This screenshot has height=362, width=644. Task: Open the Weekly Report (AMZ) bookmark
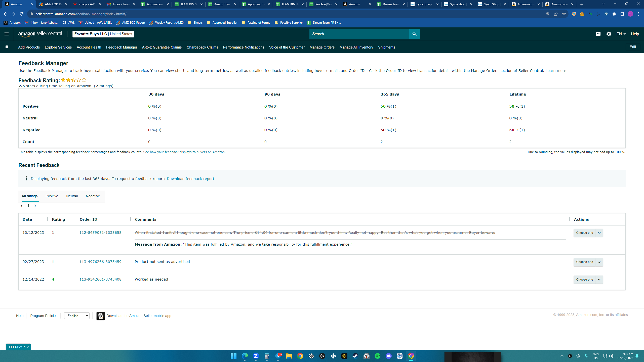point(166,23)
